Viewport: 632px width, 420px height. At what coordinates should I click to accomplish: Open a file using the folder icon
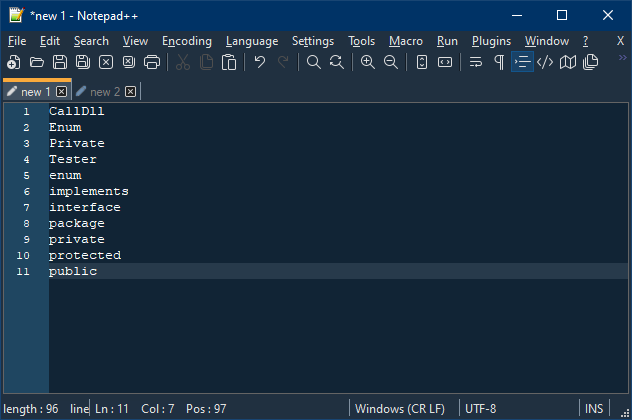[37, 62]
